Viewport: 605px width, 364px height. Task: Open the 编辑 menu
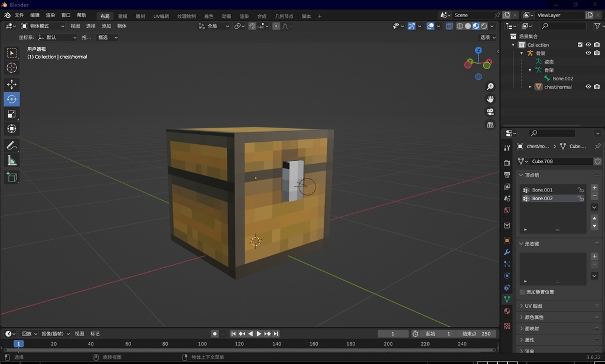pyautogui.click(x=35, y=15)
